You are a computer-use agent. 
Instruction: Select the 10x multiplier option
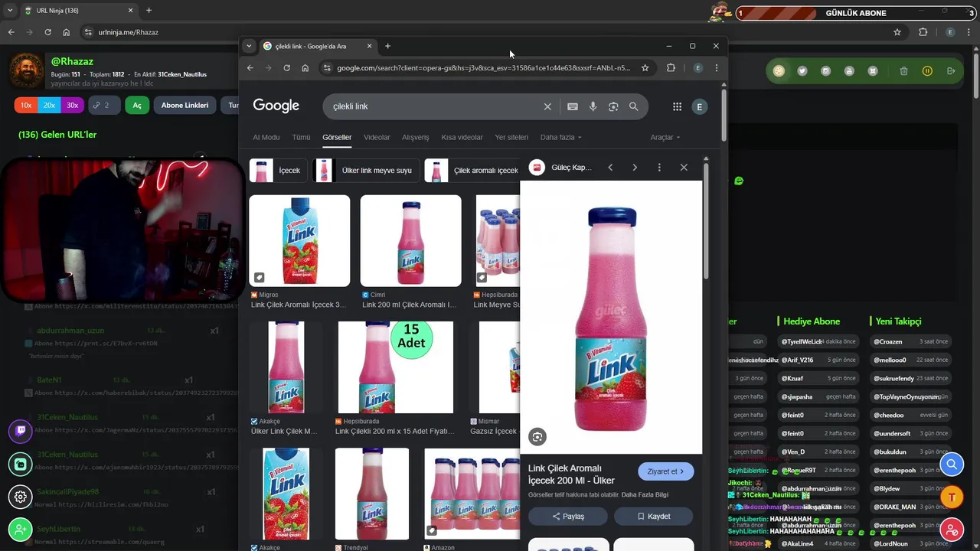pyautogui.click(x=26, y=106)
